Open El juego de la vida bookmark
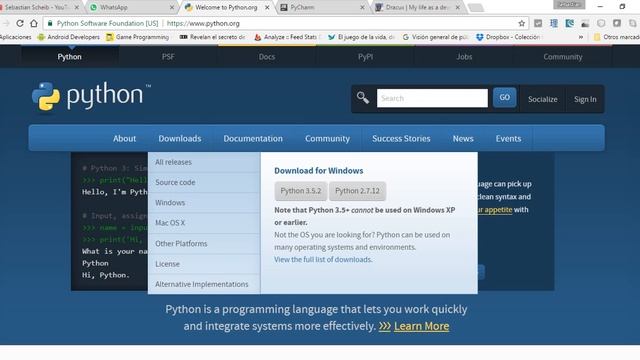This screenshot has height=360, width=640. [x=361, y=37]
